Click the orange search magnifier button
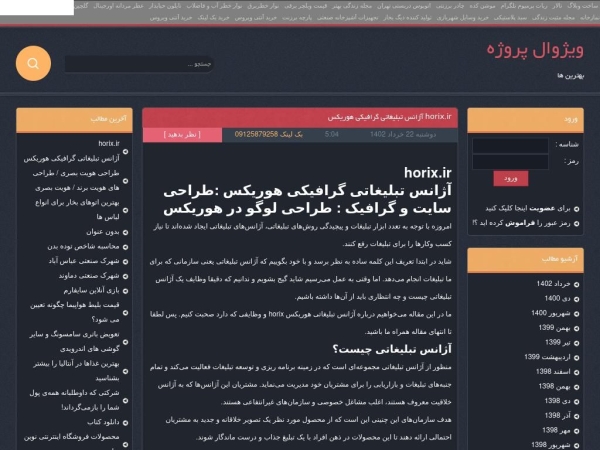 (x=33, y=64)
